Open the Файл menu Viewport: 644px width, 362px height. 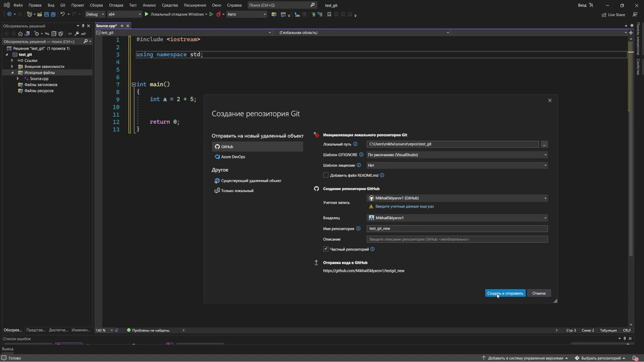click(x=18, y=5)
